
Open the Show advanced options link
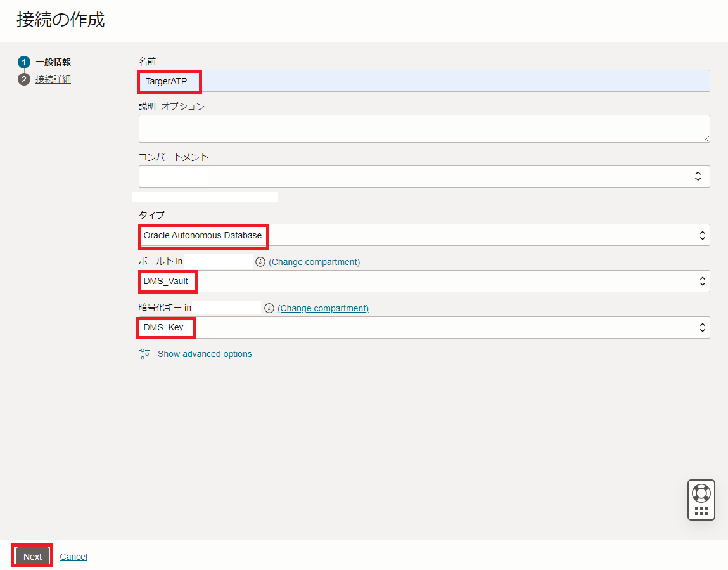tap(205, 354)
